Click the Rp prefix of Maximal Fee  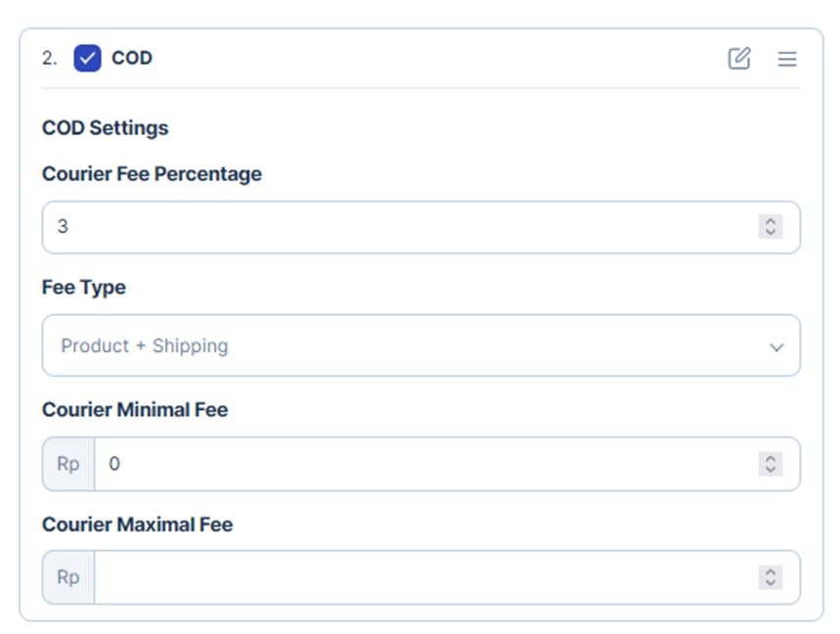pyautogui.click(x=68, y=577)
